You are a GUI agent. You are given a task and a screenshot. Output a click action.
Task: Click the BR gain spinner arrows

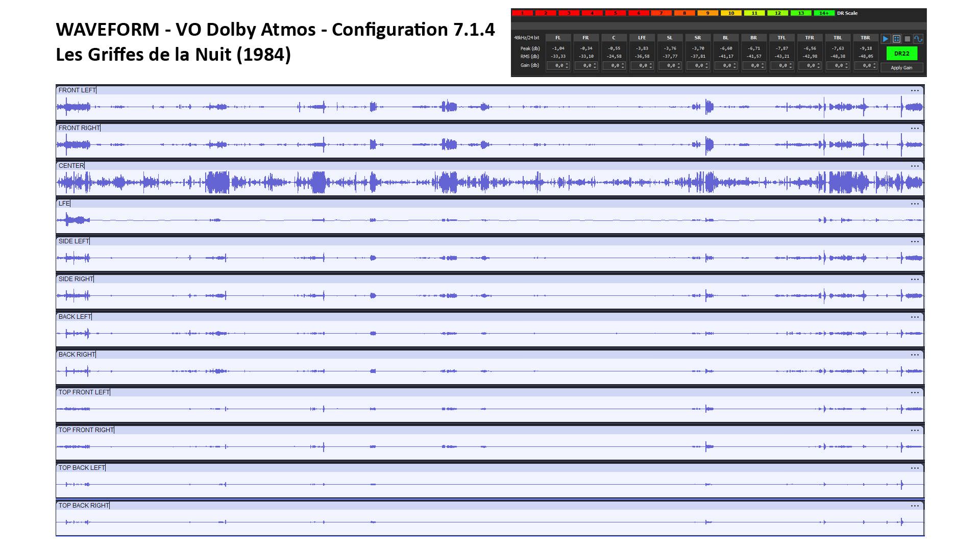tap(763, 66)
